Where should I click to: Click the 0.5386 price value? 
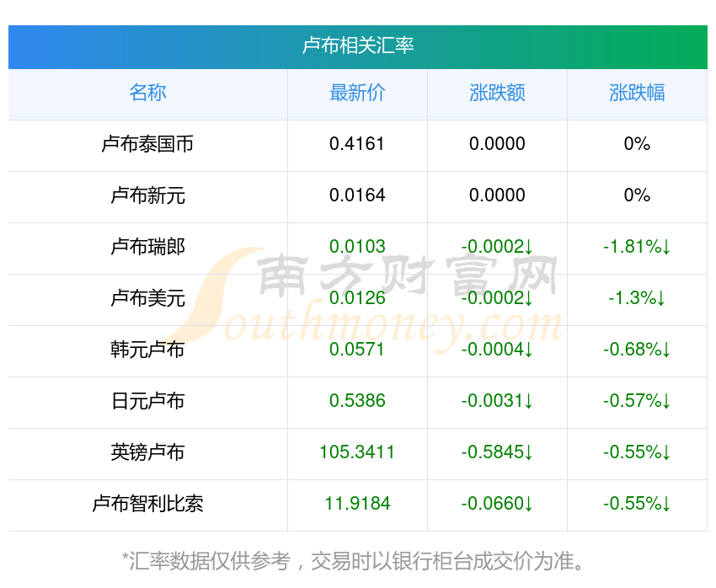point(357,401)
